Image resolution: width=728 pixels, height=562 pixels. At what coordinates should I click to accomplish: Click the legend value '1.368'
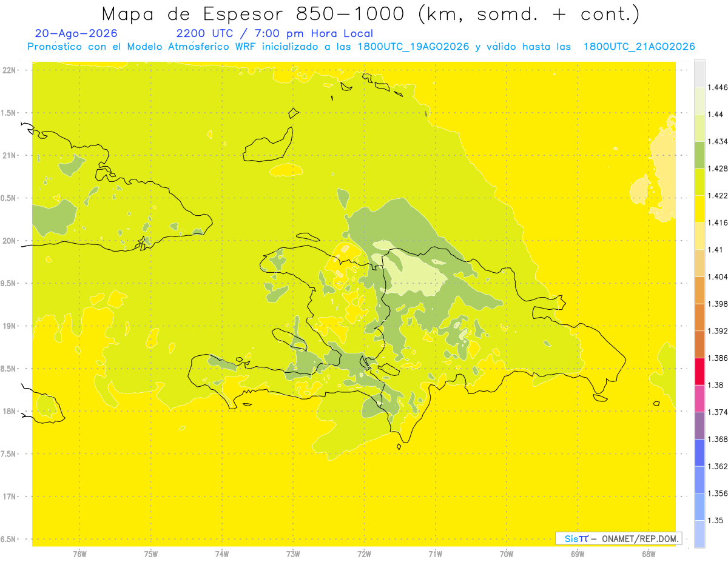tap(718, 439)
